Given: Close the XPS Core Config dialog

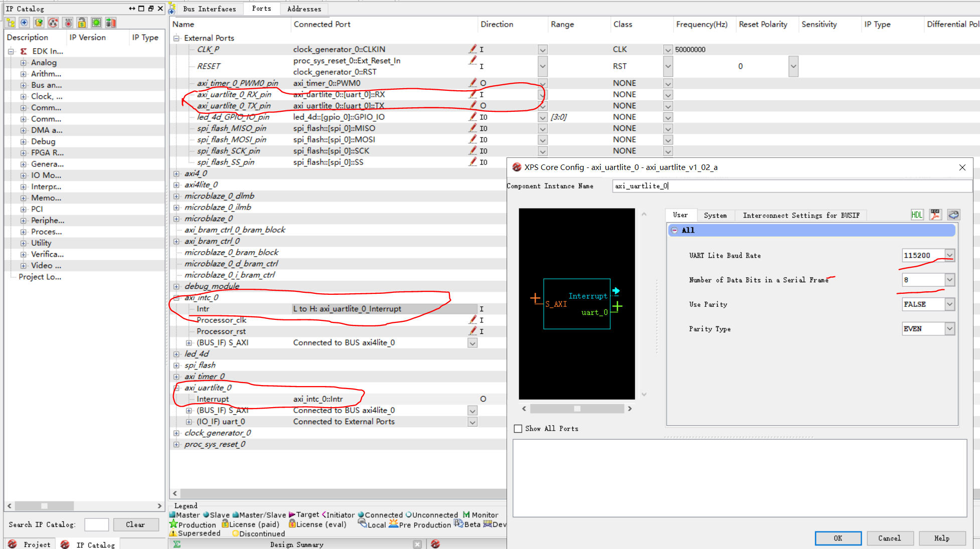Looking at the screenshot, I should pyautogui.click(x=962, y=167).
